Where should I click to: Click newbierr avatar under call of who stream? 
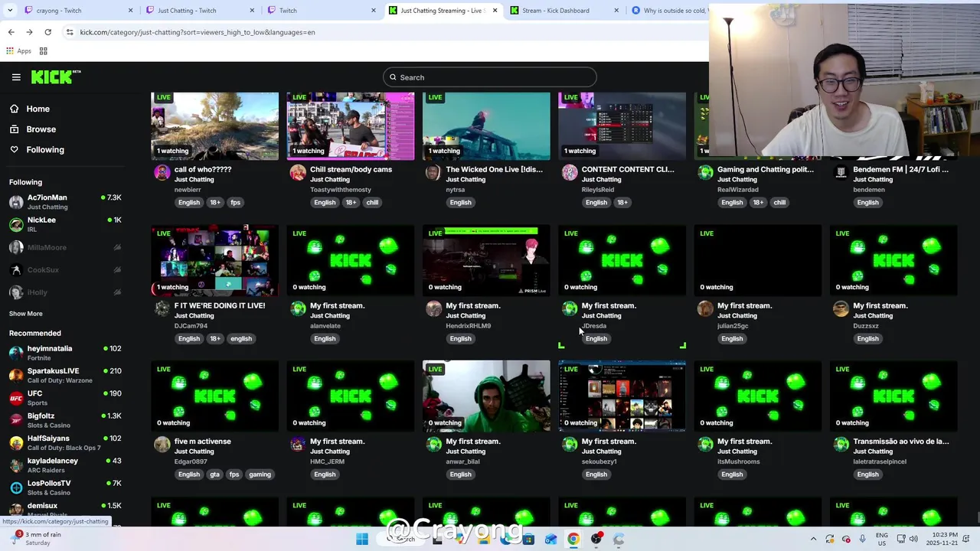[x=162, y=173]
